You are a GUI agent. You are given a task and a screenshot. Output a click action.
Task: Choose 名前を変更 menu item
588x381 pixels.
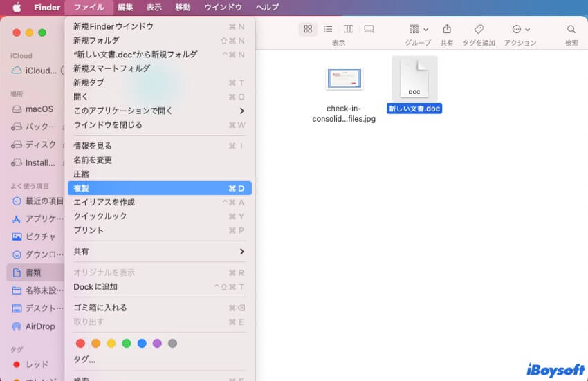coord(159,160)
